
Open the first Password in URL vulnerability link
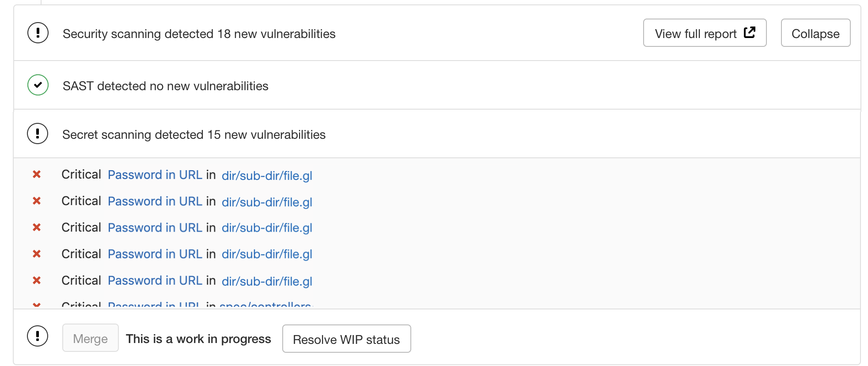coord(155,175)
